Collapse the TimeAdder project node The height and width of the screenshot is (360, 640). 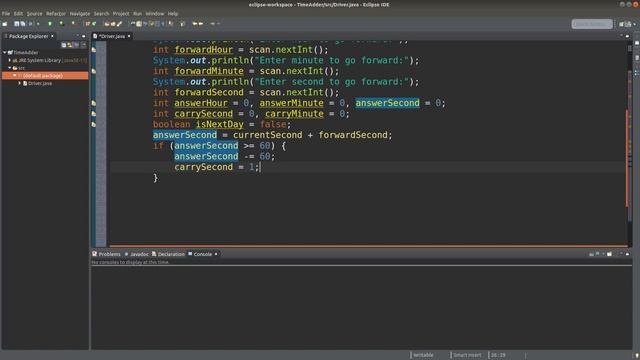[x=4, y=52]
